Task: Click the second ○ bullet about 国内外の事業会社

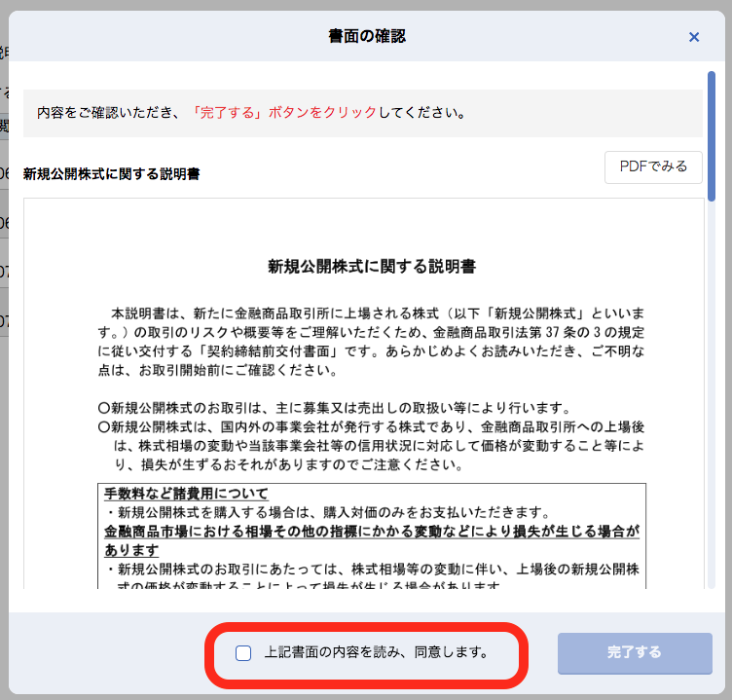Action: (x=371, y=427)
